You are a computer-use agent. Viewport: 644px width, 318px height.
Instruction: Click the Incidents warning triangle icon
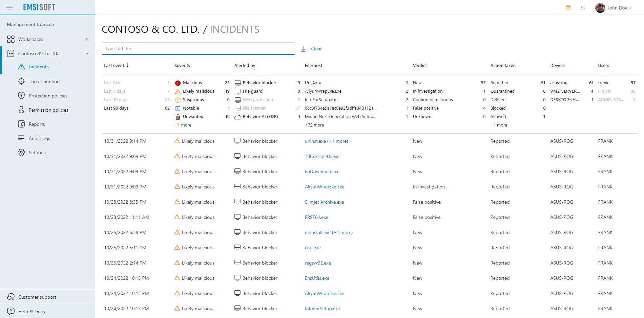point(21,67)
